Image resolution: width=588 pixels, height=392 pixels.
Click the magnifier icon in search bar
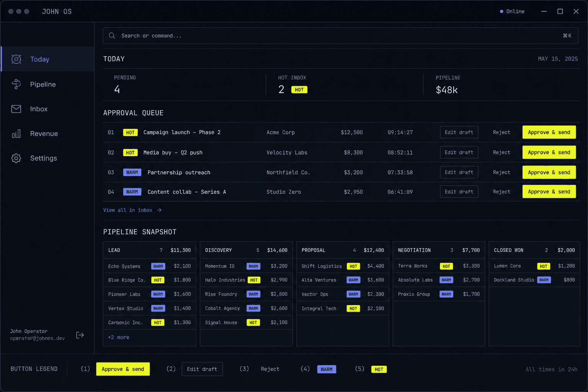click(112, 36)
